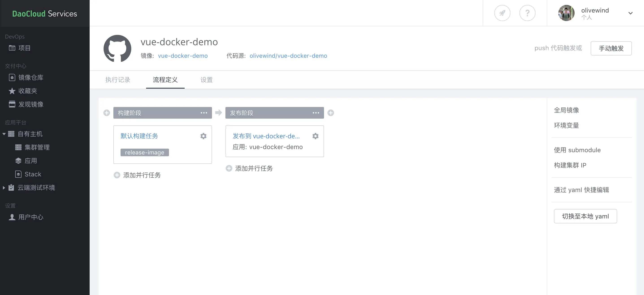Screen dimensions: 644x295
Task: Open Stack in the sidebar
Action: (33, 174)
